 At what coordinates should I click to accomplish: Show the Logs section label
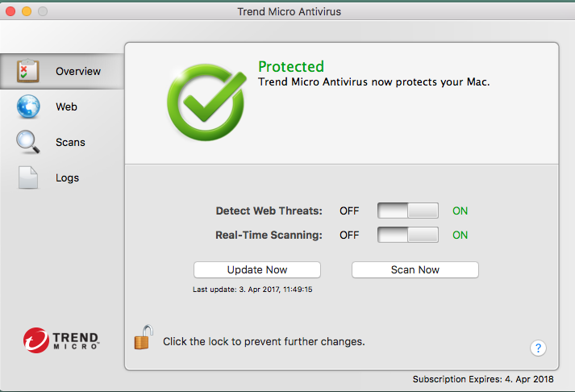68,177
